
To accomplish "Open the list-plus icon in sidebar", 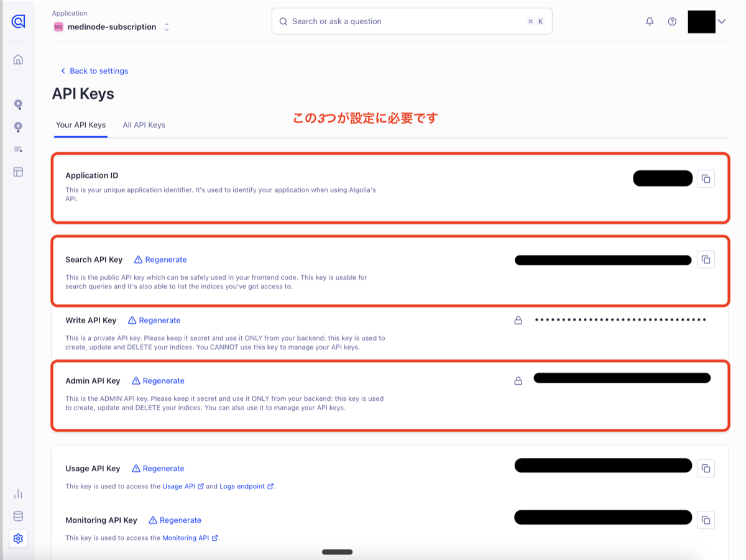I will click(18, 149).
